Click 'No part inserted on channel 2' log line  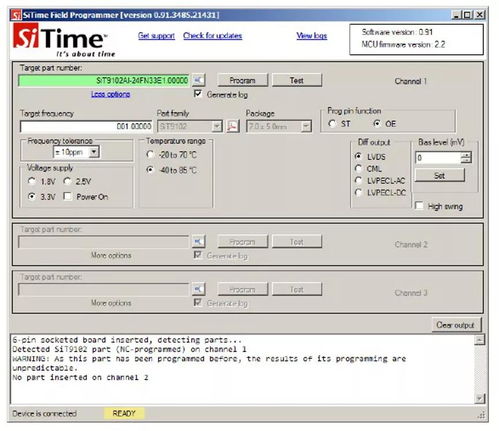tap(80, 377)
